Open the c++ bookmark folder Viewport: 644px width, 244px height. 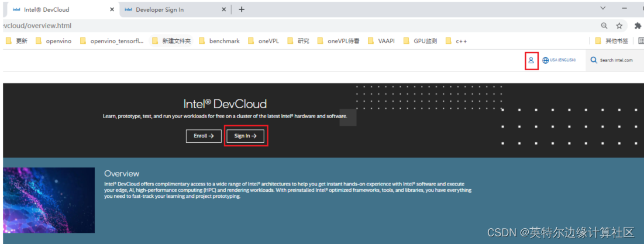457,41
